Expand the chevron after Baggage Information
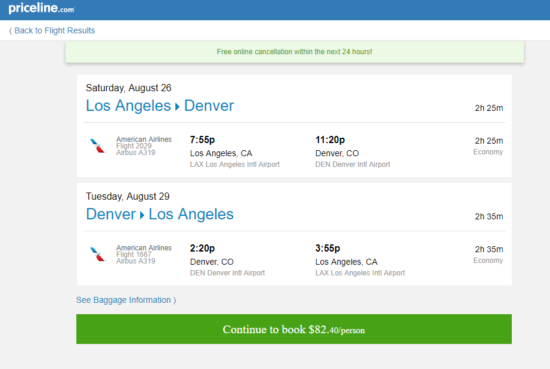 175,301
